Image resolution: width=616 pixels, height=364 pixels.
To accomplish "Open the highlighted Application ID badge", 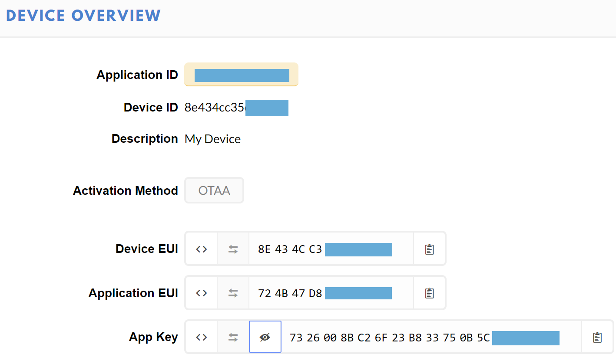I will [x=241, y=75].
